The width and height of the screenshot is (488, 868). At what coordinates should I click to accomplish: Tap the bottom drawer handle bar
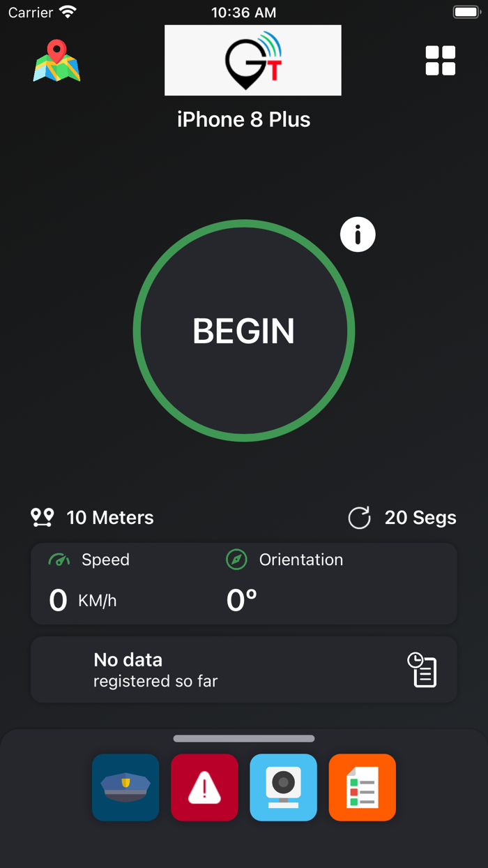(x=244, y=738)
